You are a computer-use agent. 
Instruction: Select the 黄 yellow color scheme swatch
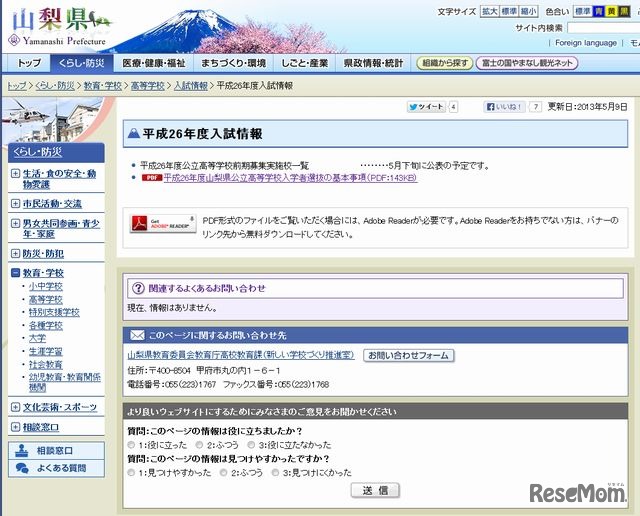tap(609, 12)
